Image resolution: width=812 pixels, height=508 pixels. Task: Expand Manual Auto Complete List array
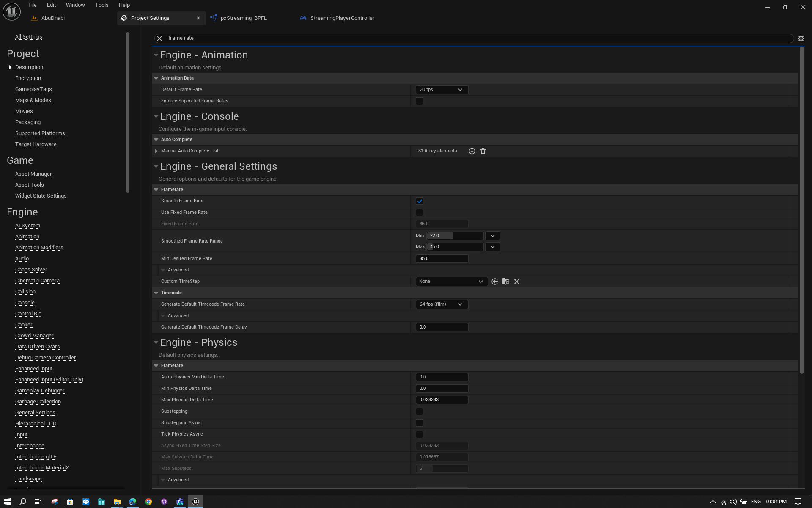(156, 151)
